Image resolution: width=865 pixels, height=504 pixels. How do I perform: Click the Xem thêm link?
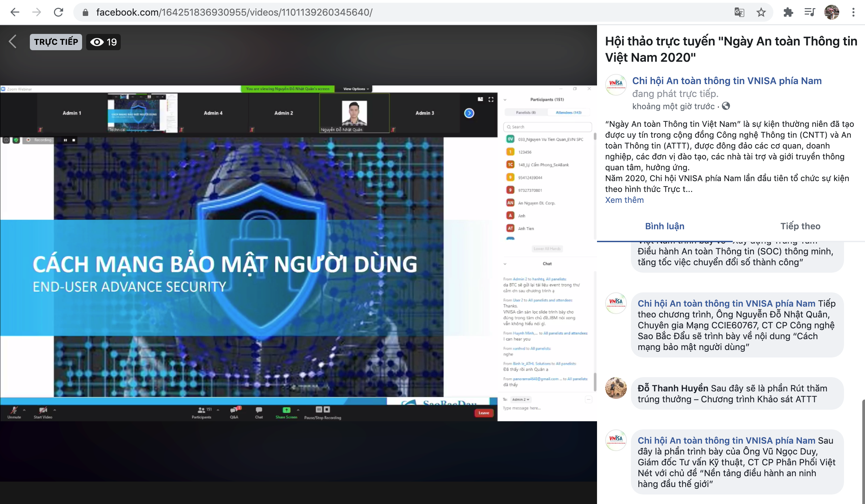point(624,200)
